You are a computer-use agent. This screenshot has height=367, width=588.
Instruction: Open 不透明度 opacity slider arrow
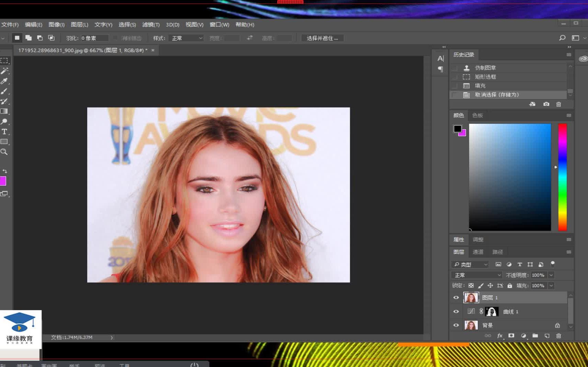coord(551,275)
